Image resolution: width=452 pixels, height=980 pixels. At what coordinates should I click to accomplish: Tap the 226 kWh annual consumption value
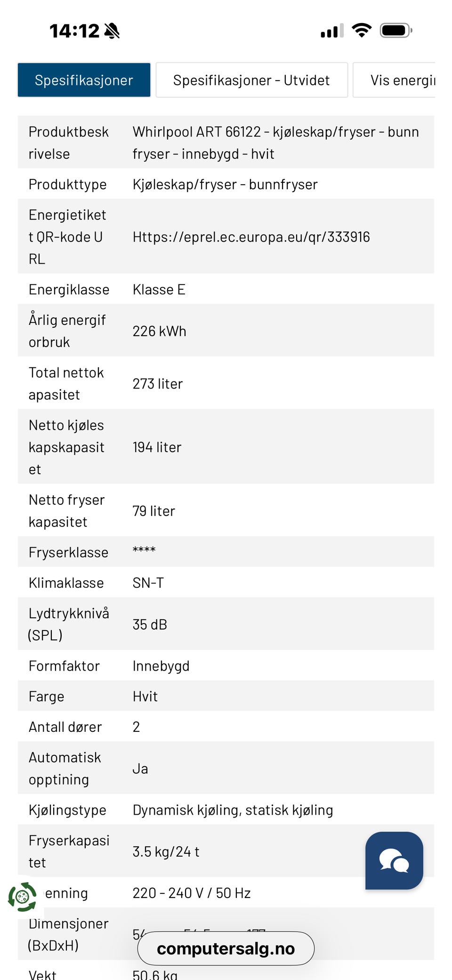click(x=159, y=331)
